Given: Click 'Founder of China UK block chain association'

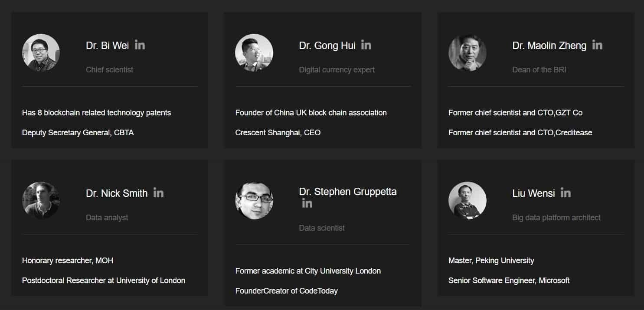Looking at the screenshot, I should [x=311, y=113].
